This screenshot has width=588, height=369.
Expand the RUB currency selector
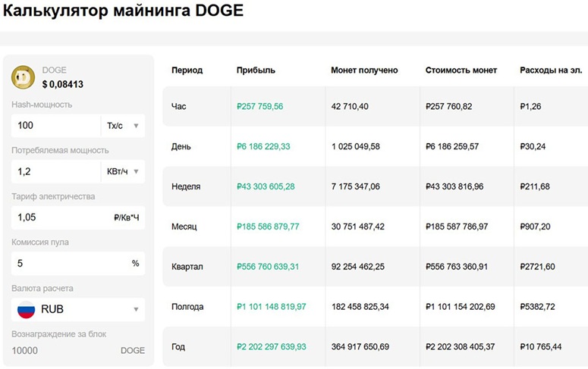tap(78, 309)
